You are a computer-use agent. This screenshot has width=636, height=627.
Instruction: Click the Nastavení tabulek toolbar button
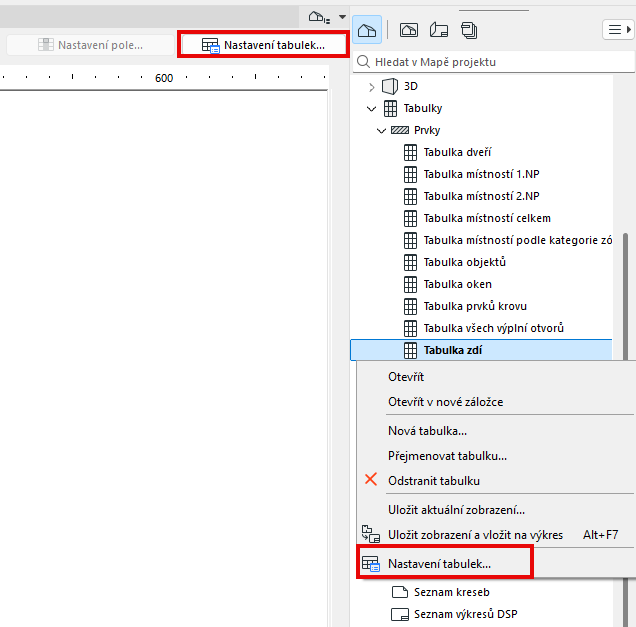[264, 45]
